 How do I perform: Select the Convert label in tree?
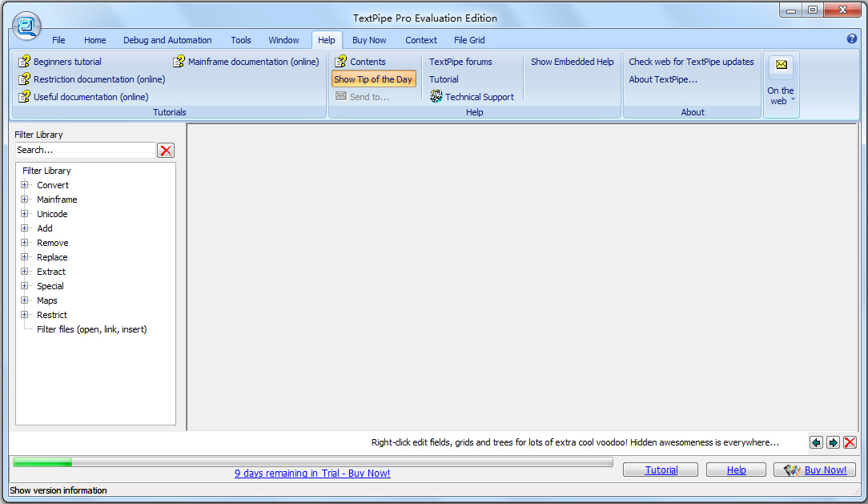[x=53, y=186]
